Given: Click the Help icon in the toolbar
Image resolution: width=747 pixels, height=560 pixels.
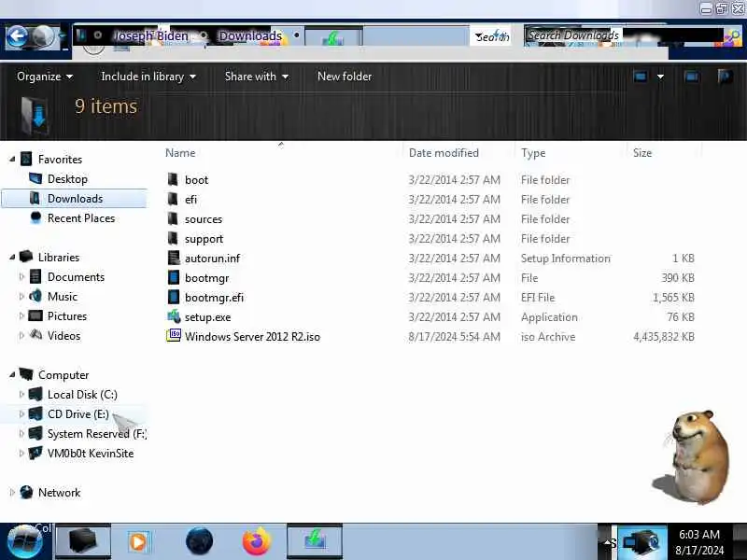Looking at the screenshot, I should click(x=725, y=77).
